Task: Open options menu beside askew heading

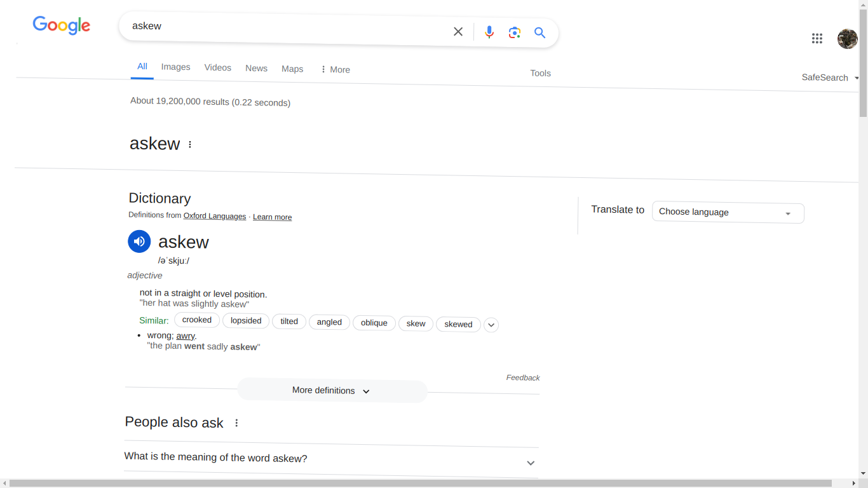Action: (190, 144)
